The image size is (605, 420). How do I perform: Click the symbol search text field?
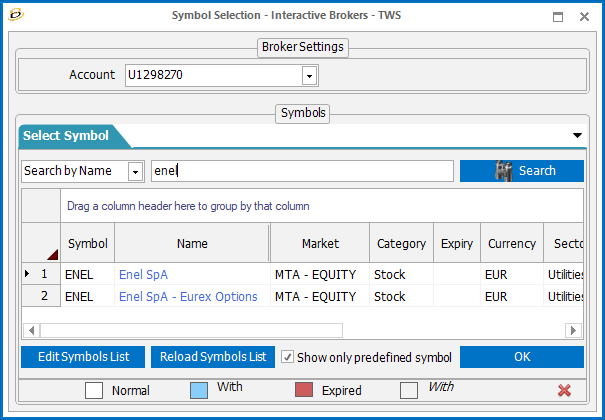point(302,171)
